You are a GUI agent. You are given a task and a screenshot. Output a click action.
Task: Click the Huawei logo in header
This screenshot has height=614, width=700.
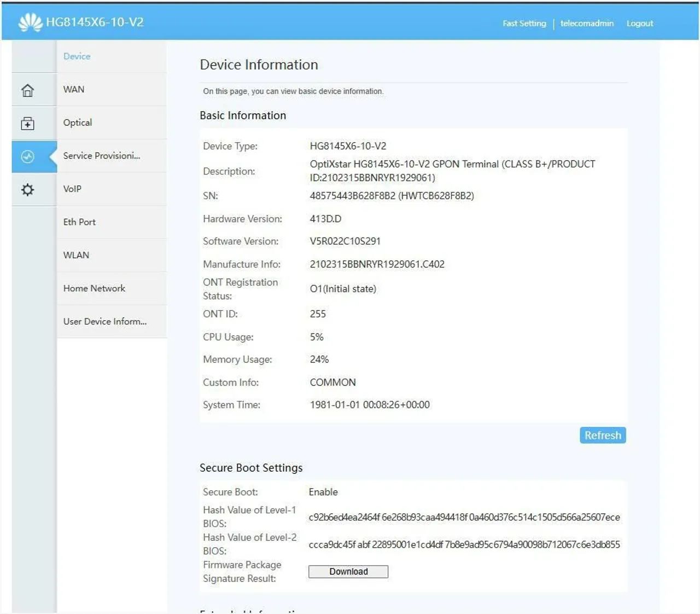(x=30, y=22)
